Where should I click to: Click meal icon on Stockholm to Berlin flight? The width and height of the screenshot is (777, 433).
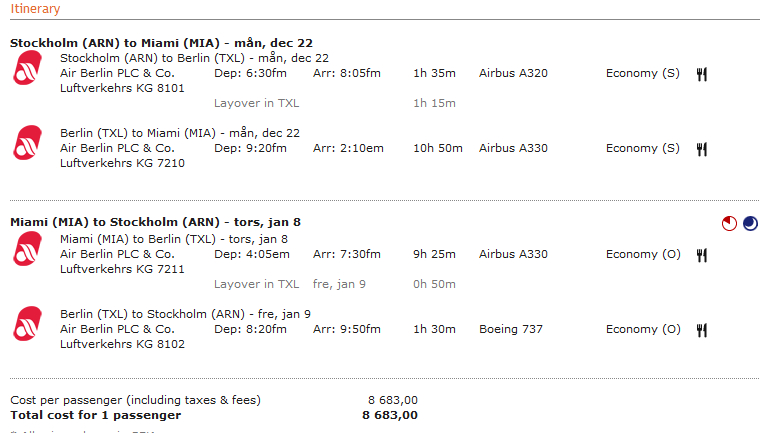tap(702, 74)
